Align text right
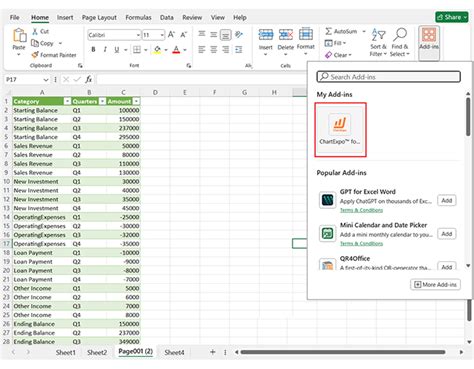The width and height of the screenshot is (474, 369). [x=226, y=50]
